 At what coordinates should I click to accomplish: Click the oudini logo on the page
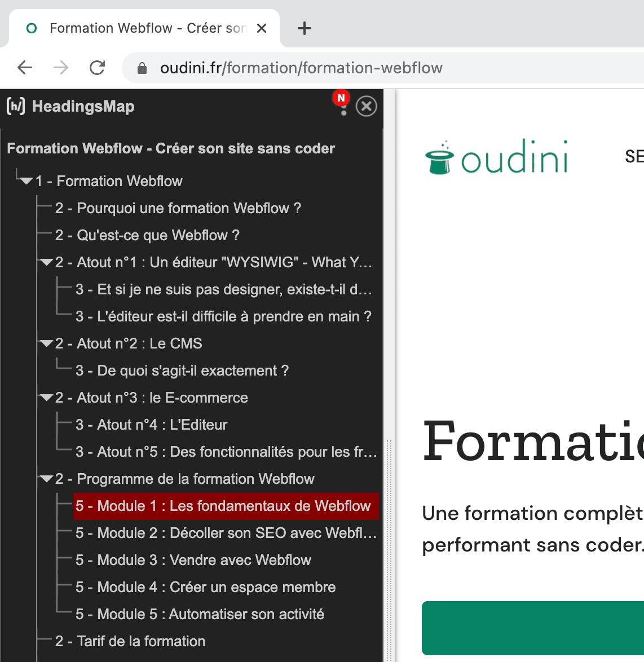pyautogui.click(x=497, y=156)
